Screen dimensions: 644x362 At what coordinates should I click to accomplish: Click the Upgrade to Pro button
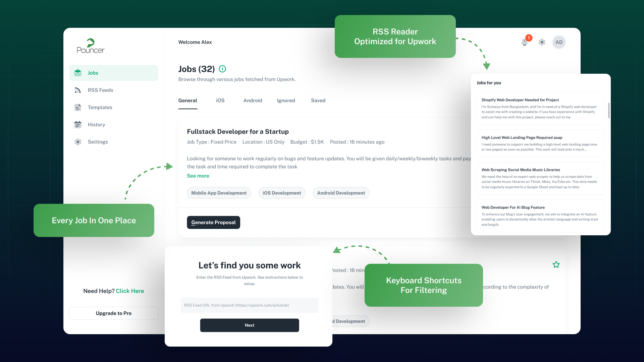point(113,313)
